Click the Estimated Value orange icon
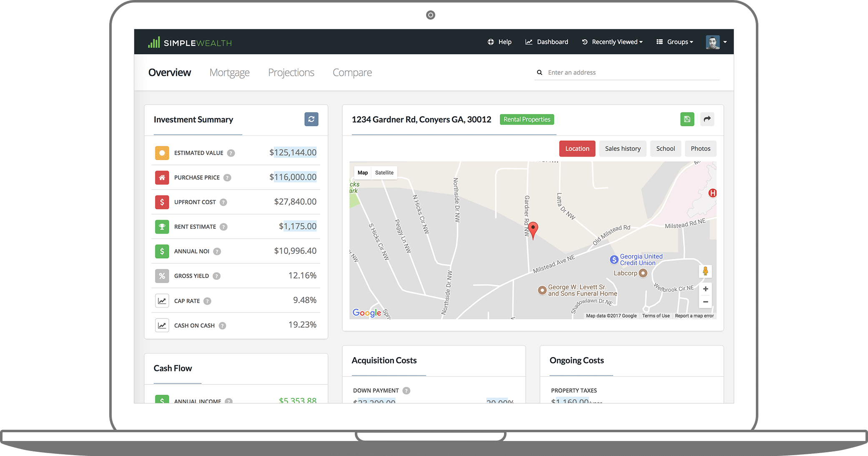 point(162,153)
